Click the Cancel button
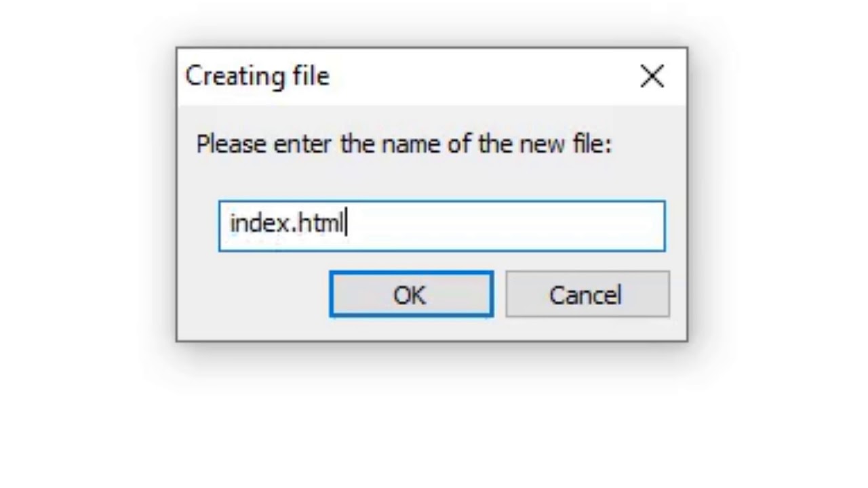 point(587,294)
